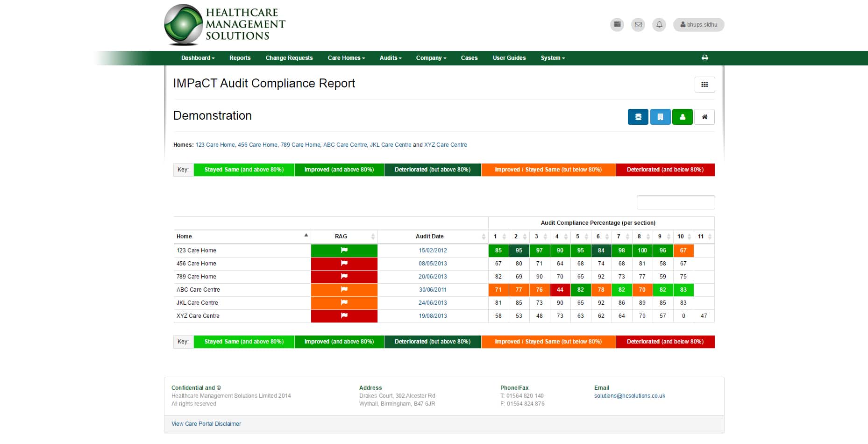Open the notifications bell icon

pyautogui.click(x=659, y=25)
